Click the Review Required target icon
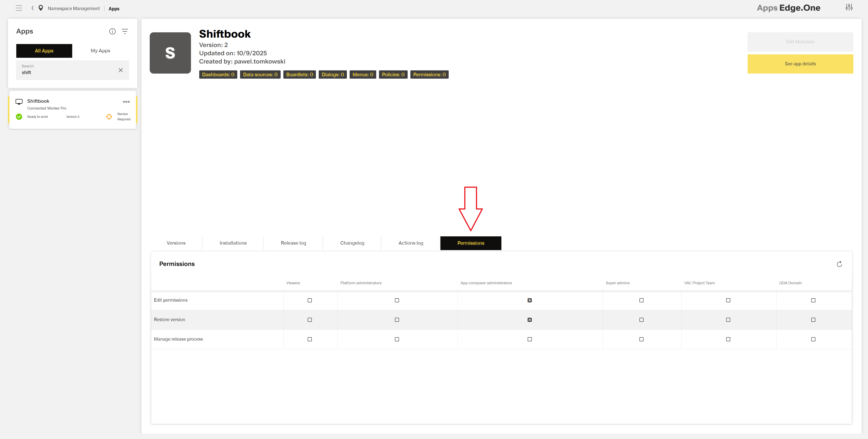 click(x=109, y=116)
